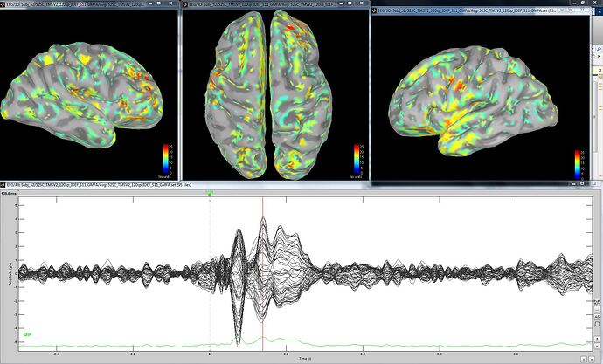603x364 pixels.
Task: Close the left 3D brain window
Action: coord(170,3)
